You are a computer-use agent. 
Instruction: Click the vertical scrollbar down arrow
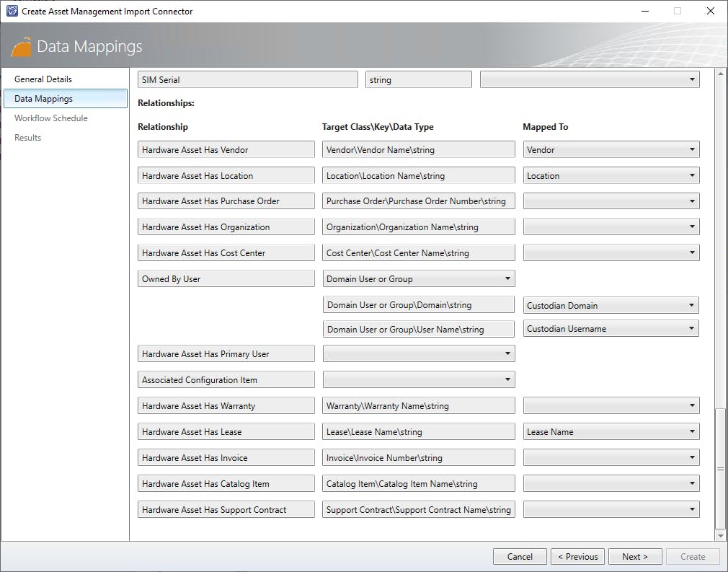pos(720,536)
